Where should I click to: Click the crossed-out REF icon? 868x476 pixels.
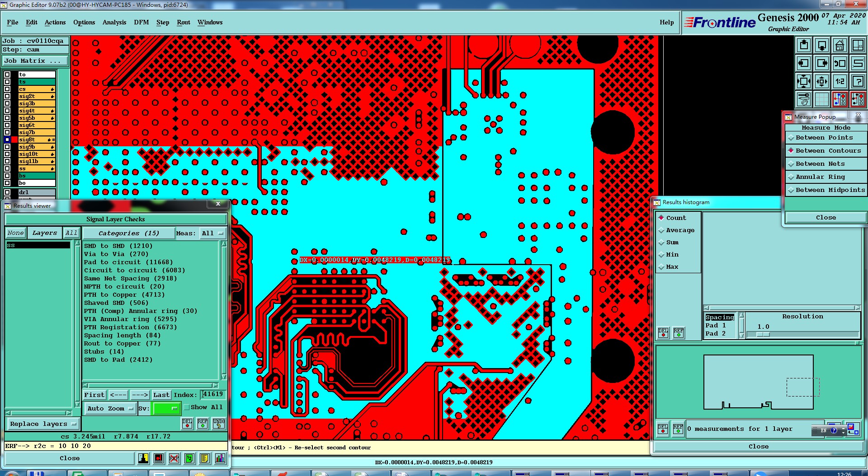tap(174, 458)
